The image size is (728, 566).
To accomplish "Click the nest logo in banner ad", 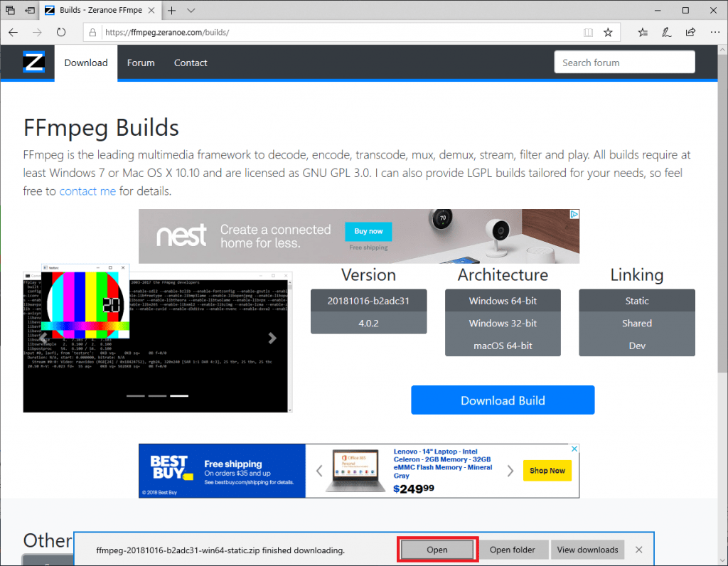I will [x=181, y=235].
